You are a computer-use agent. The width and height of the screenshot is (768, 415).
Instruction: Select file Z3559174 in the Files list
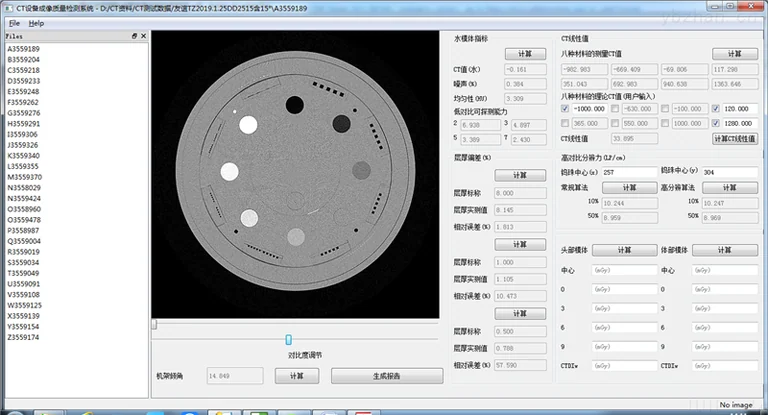[x=24, y=338]
